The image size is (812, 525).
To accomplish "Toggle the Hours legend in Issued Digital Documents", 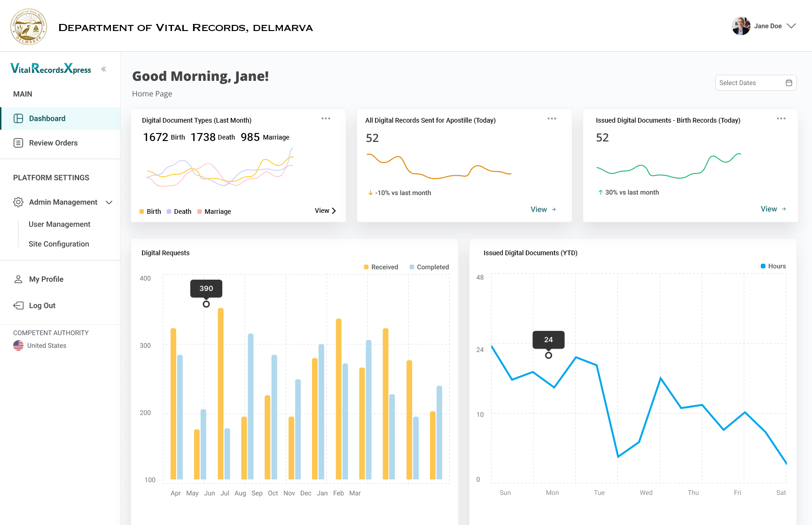I will [x=773, y=266].
